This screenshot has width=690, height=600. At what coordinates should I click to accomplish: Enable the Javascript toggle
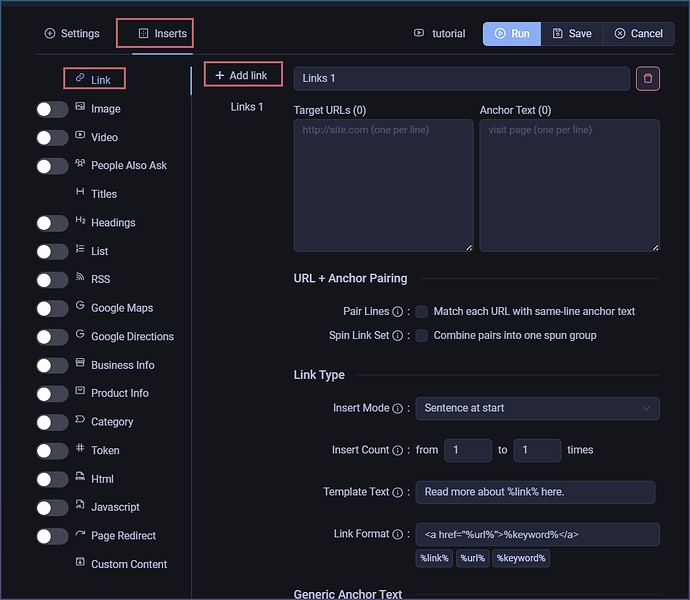click(x=52, y=508)
